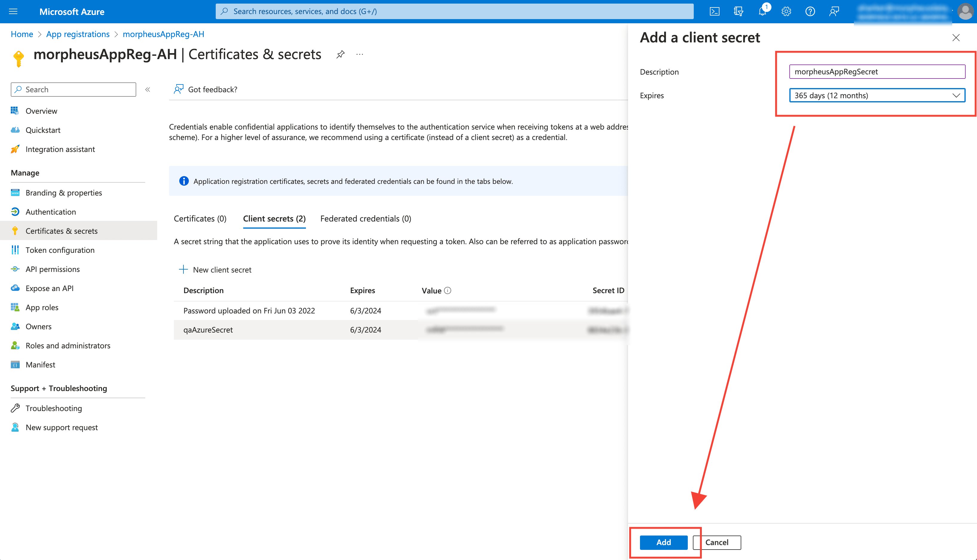Click the Value column info icon
This screenshot has width=977, height=560.
pyautogui.click(x=448, y=291)
